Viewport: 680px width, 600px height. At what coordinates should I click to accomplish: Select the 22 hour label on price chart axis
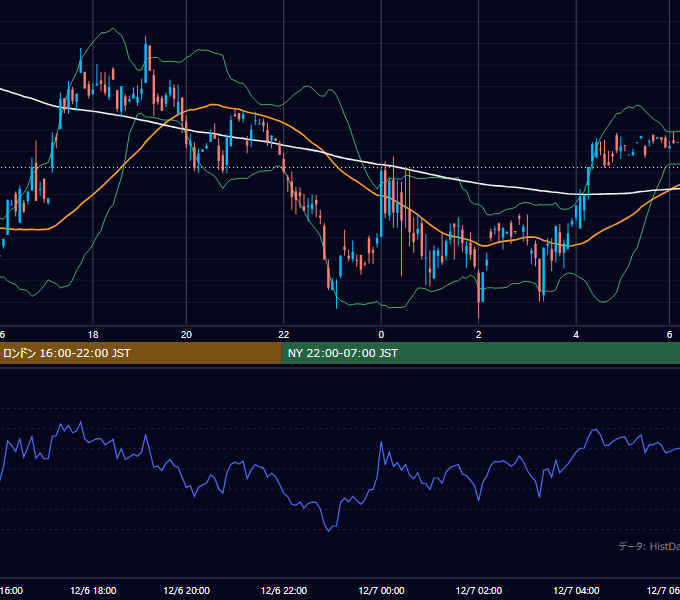tap(284, 335)
